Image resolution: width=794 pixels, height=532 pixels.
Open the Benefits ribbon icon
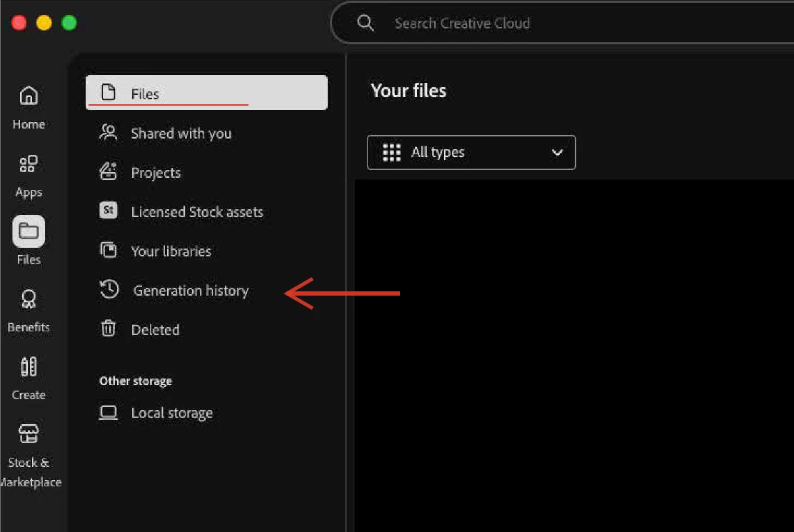(29, 298)
